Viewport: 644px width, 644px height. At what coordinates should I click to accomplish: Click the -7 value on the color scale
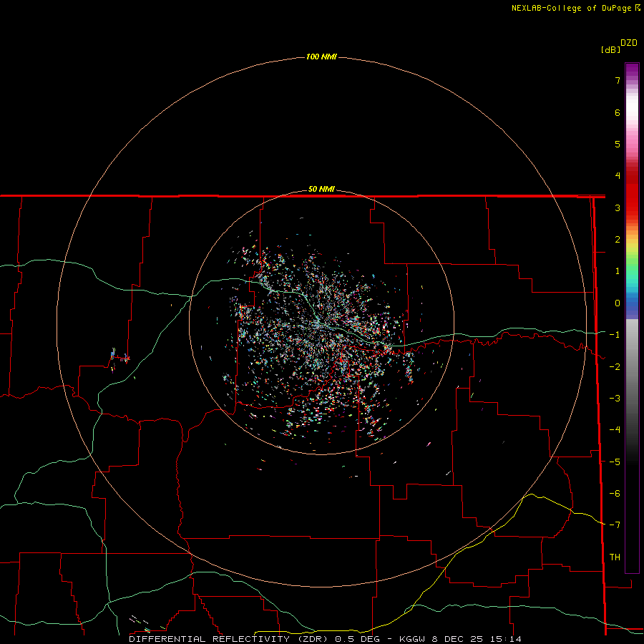point(615,525)
